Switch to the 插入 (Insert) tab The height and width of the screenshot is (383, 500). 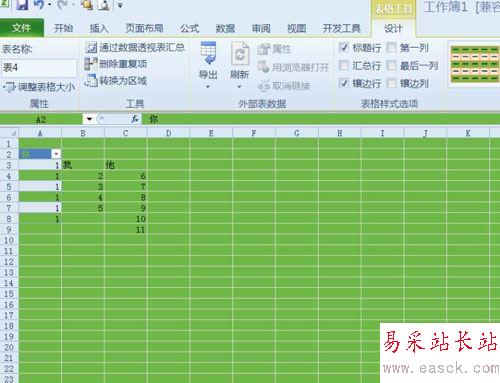[x=99, y=28]
